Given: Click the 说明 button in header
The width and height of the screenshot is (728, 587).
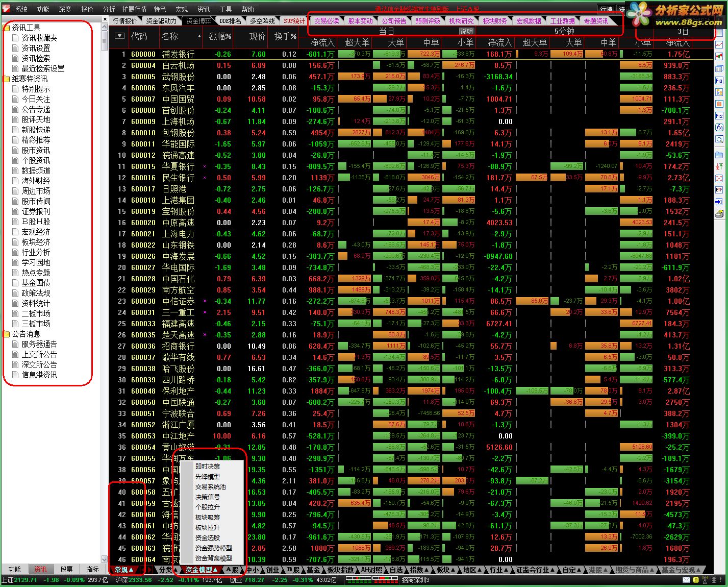Looking at the screenshot, I should pos(466,31).
